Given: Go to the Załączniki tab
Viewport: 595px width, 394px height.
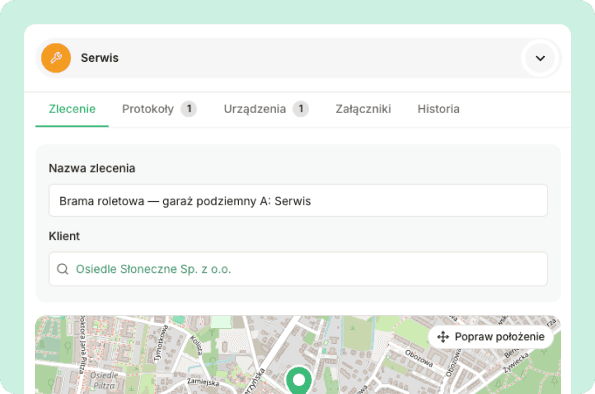Looking at the screenshot, I should click(363, 109).
